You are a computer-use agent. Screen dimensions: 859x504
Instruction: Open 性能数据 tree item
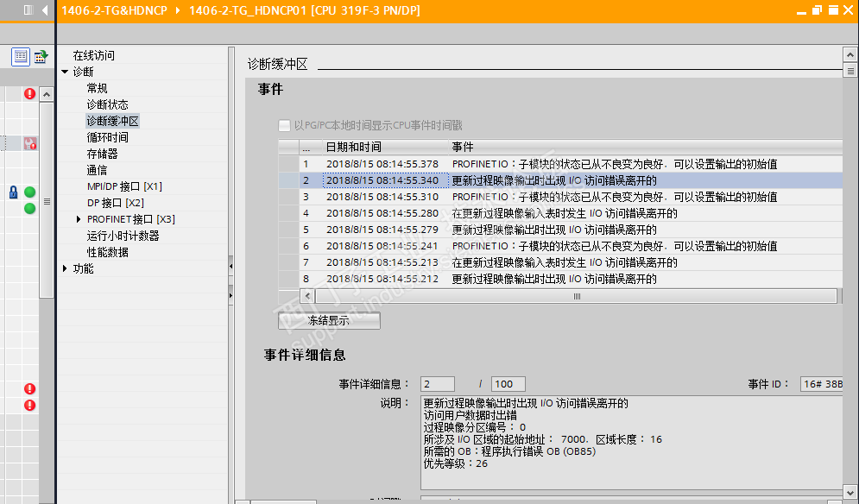tap(107, 253)
